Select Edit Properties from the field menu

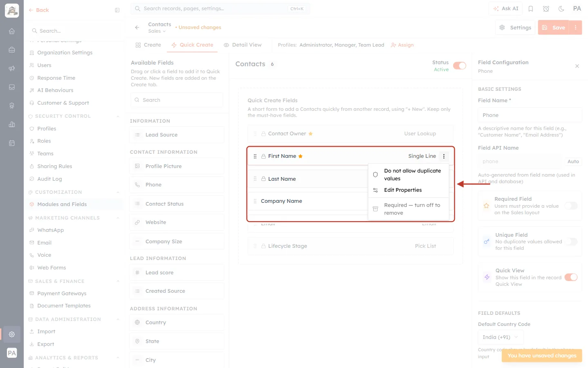pos(408,190)
